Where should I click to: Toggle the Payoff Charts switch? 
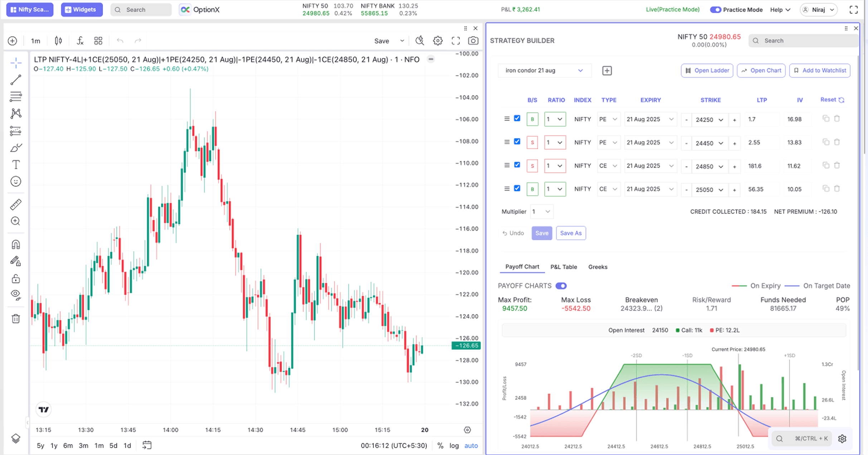click(561, 286)
